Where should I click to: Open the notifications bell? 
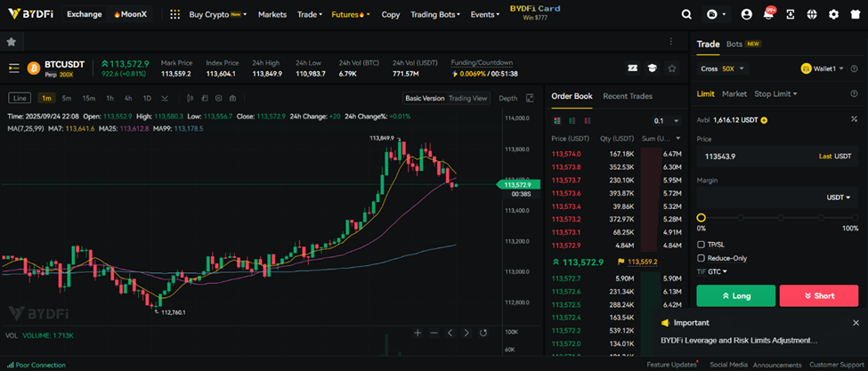tap(767, 15)
